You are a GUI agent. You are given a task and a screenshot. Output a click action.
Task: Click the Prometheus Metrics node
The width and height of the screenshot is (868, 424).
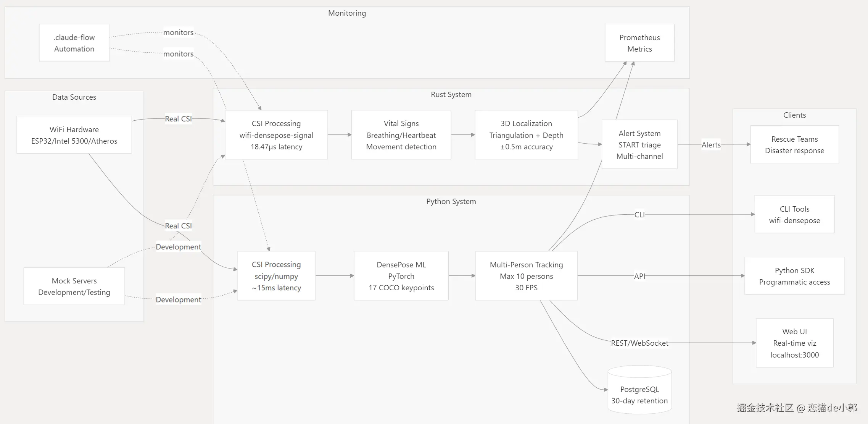[639, 43]
